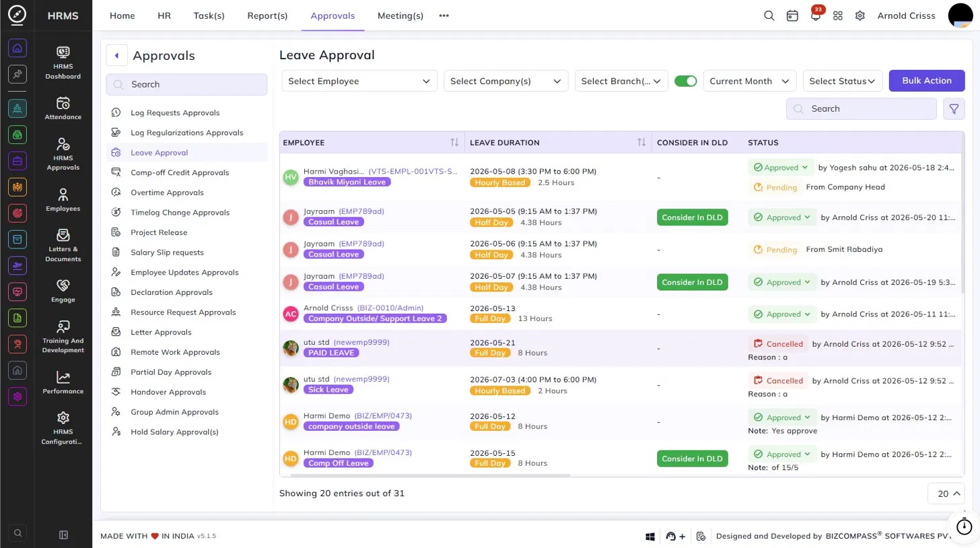This screenshot has height=548, width=980.
Task: Open the Select Status dropdown
Action: pos(843,81)
